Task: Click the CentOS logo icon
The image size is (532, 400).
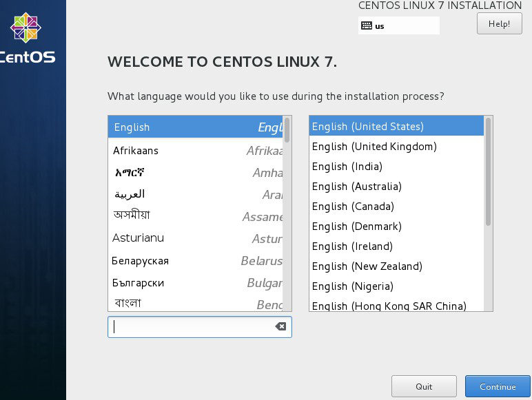Action: [x=25, y=28]
